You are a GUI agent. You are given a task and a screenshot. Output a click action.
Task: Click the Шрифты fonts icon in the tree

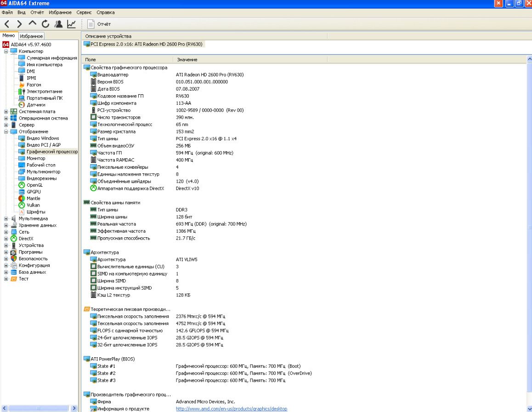(x=22, y=212)
